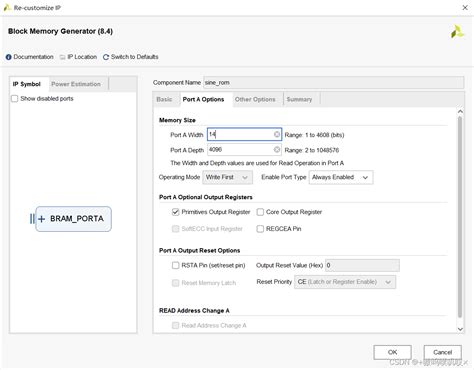Click the Vivado icon in the title bar
474x370 pixels.
pyautogui.click(x=7, y=8)
